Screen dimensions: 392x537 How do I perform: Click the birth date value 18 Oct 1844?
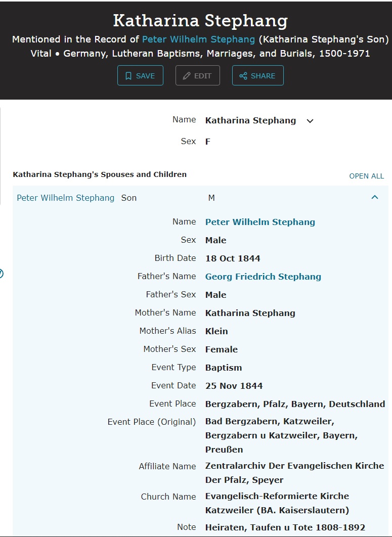point(233,258)
